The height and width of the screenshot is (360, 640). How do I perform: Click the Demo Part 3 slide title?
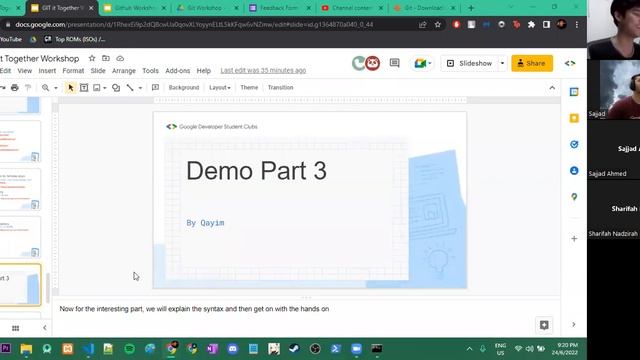pos(256,171)
